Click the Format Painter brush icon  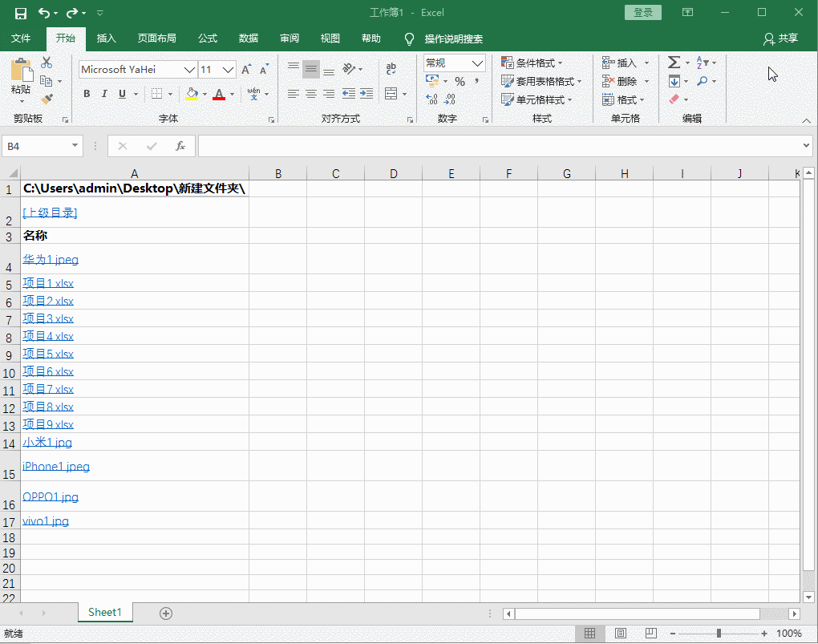click(47, 99)
